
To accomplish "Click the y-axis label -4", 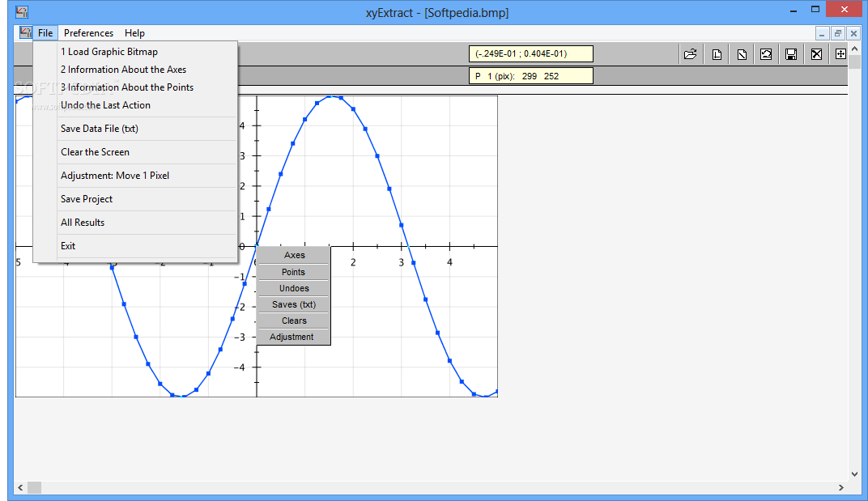I will coord(239,367).
